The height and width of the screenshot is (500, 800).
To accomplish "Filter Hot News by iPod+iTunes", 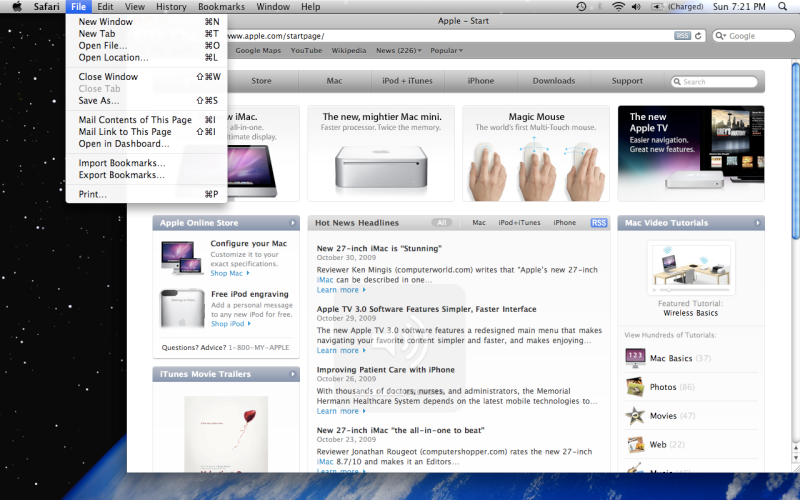I will (x=519, y=222).
